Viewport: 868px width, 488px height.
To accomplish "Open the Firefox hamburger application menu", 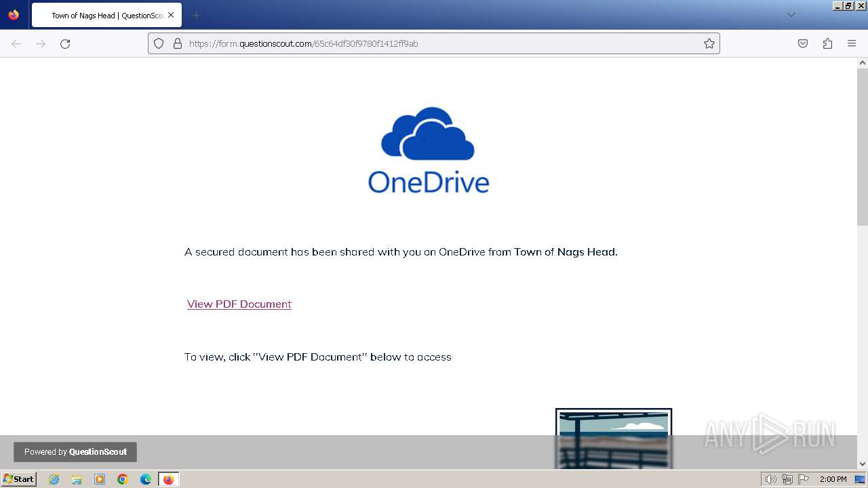I will [852, 43].
